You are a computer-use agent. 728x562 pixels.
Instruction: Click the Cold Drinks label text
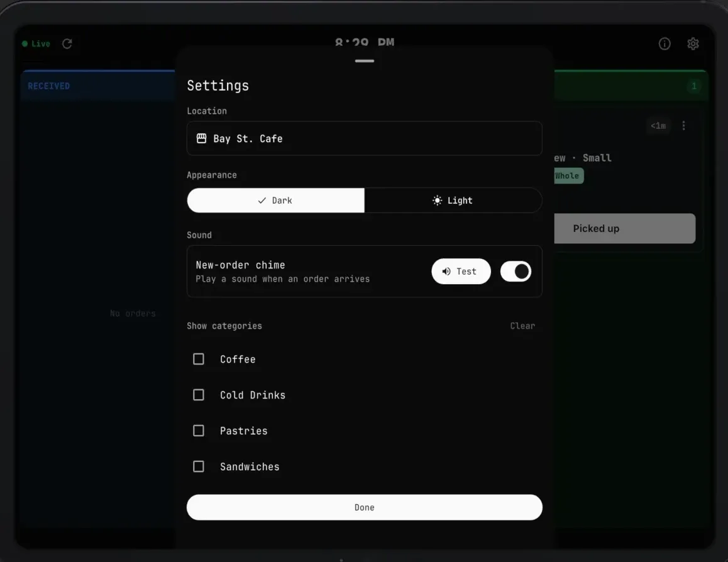253,395
